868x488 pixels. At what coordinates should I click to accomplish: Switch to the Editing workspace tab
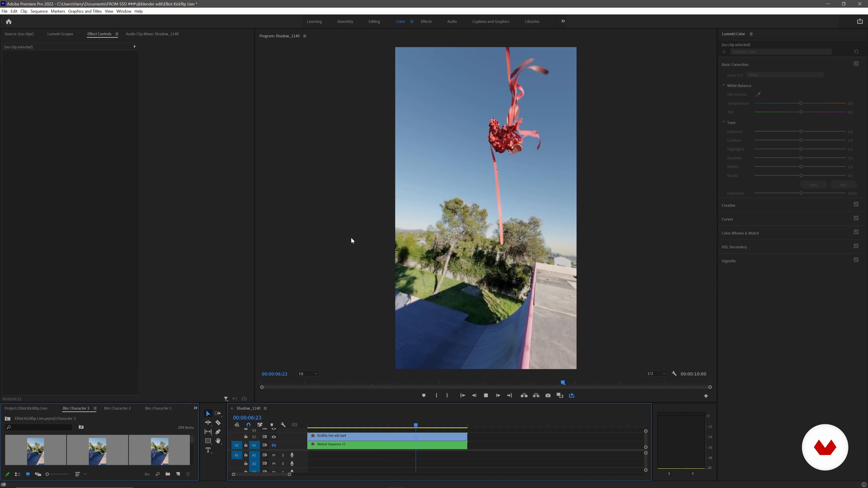[x=374, y=21]
